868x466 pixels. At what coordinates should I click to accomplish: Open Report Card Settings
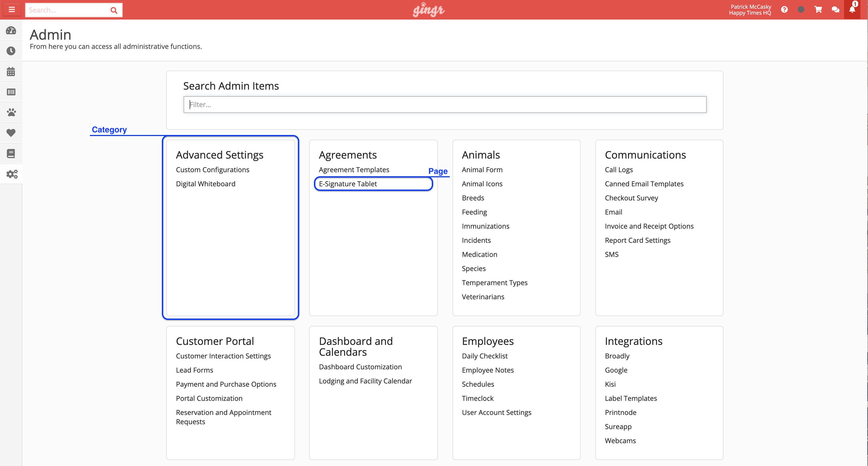click(x=637, y=241)
